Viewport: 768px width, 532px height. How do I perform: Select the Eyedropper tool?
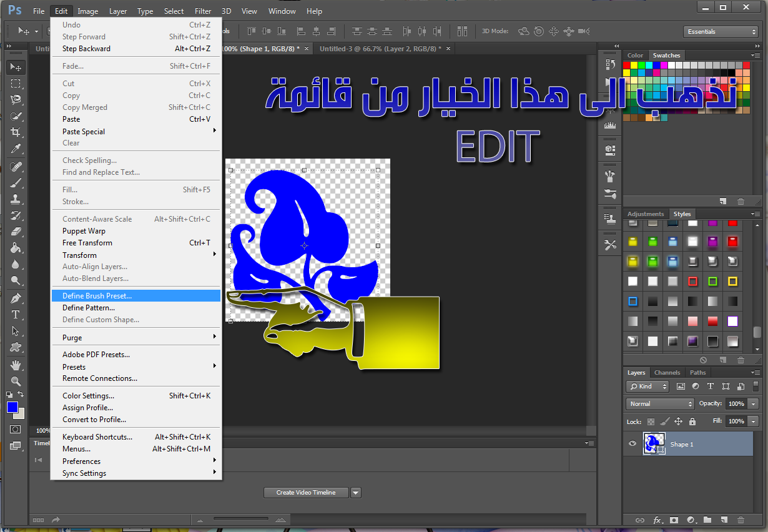click(x=16, y=149)
